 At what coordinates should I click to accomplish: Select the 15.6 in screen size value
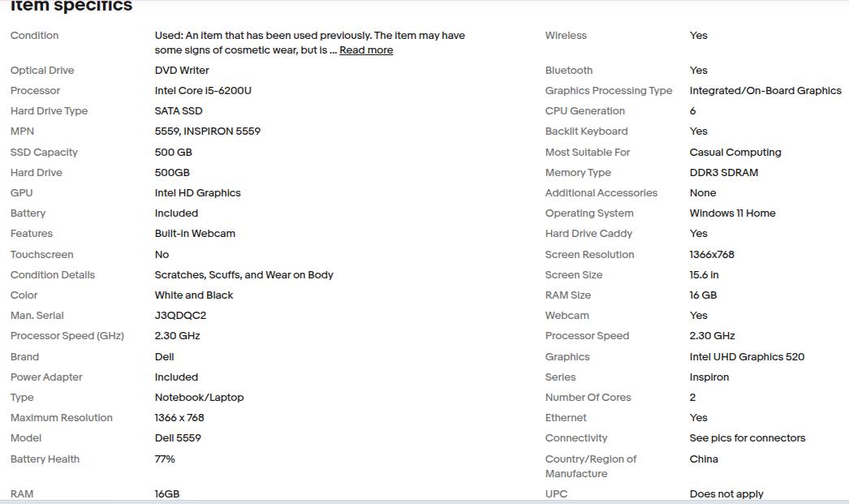pos(704,275)
